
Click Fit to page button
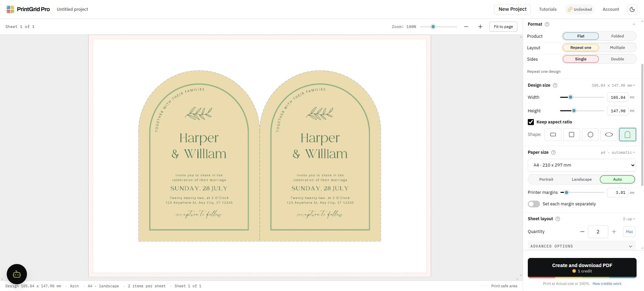pyautogui.click(x=503, y=27)
